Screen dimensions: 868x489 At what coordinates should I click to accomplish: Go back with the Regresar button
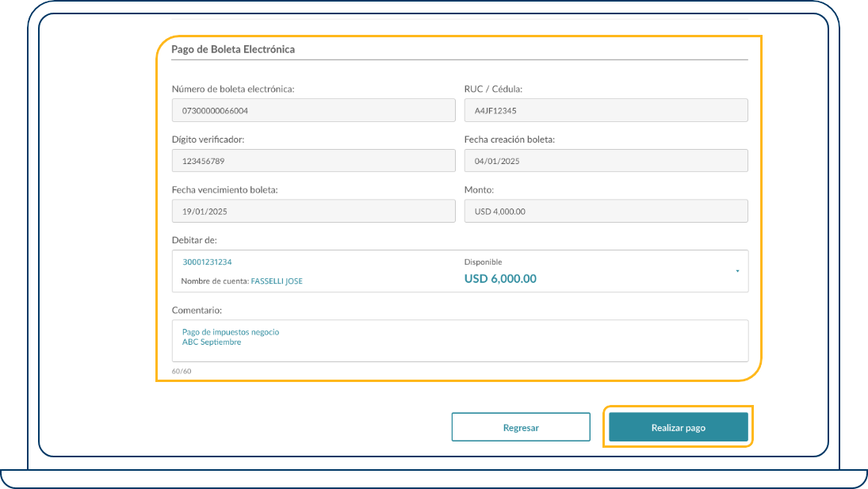pos(521,427)
